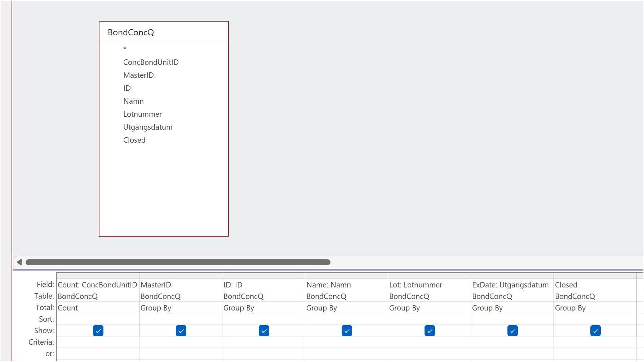Image resolution: width=644 pixels, height=362 pixels.
Task: Open the Sort dropdown in the ID column
Action: 263,319
